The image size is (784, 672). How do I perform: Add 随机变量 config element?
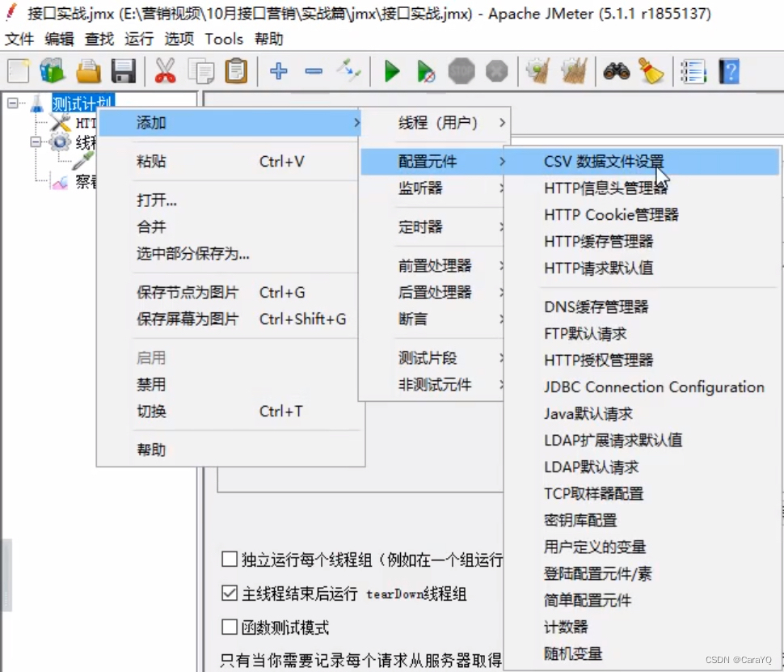click(x=642, y=653)
